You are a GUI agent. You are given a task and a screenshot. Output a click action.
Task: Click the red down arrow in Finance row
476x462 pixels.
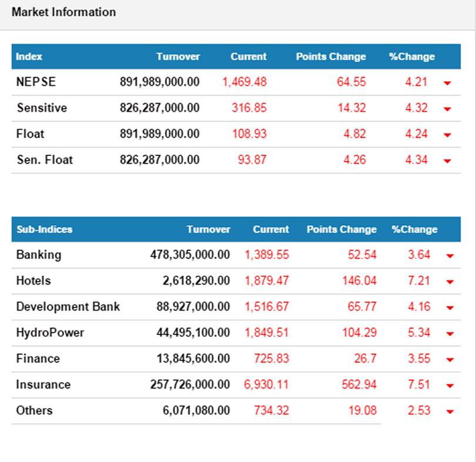pyautogui.click(x=450, y=360)
